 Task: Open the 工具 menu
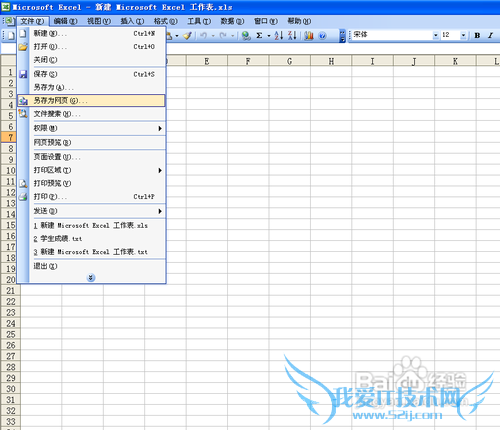(x=199, y=21)
